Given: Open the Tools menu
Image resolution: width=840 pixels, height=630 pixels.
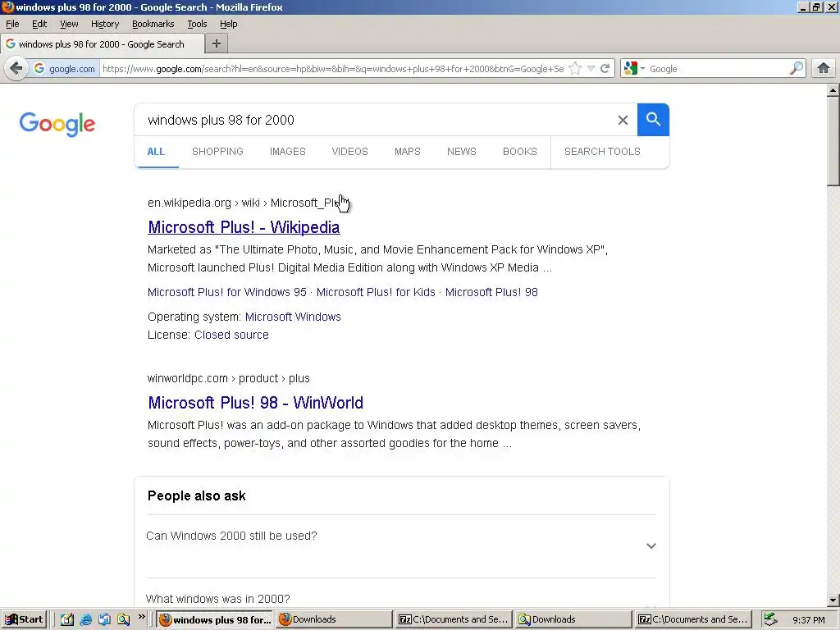Looking at the screenshot, I should [197, 24].
